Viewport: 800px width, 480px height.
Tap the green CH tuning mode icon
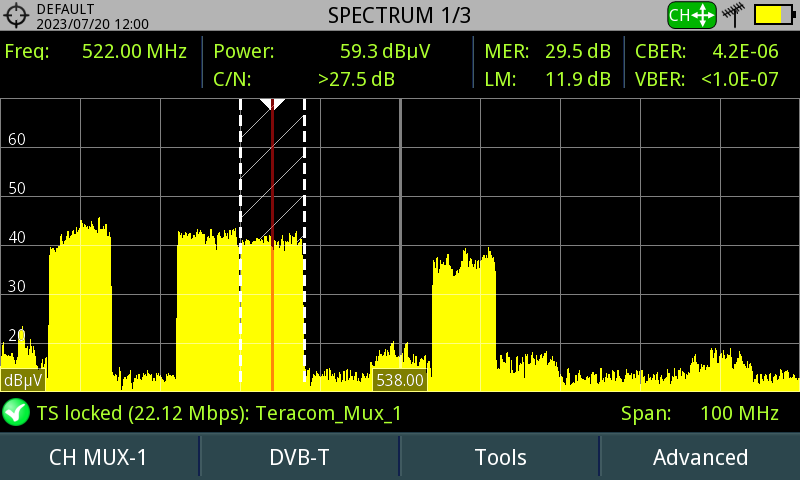[x=692, y=15]
